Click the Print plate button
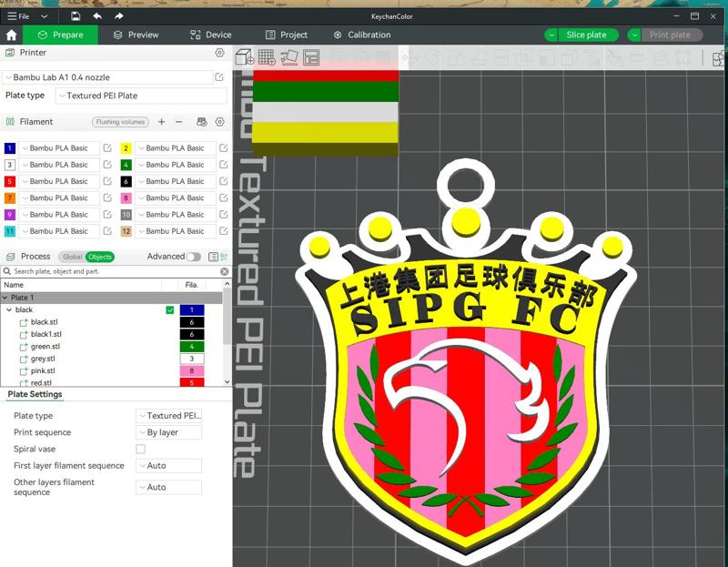This screenshot has width=728, height=567. click(x=672, y=35)
